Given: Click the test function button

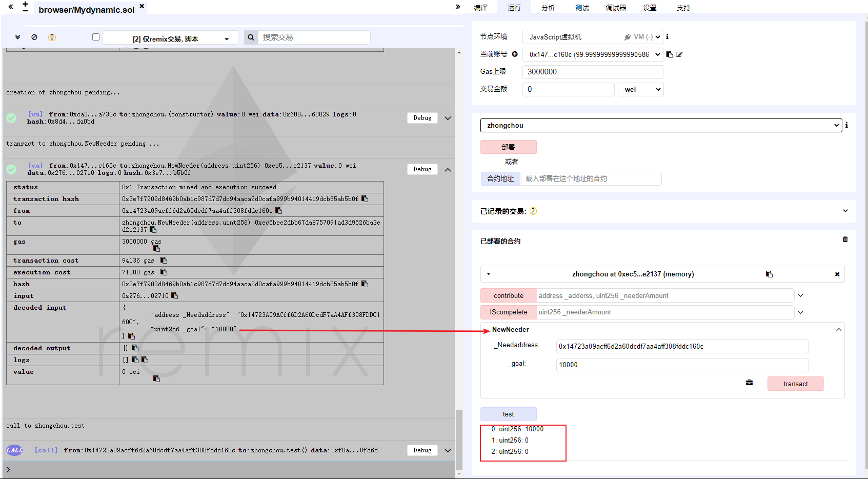Looking at the screenshot, I should pyautogui.click(x=509, y=414).
